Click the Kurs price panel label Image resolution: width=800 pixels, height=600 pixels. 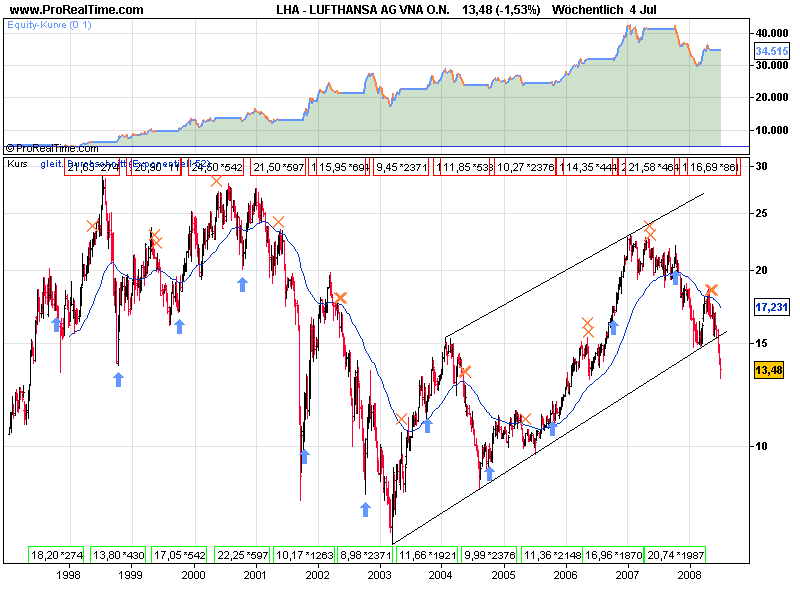[19, 163]
